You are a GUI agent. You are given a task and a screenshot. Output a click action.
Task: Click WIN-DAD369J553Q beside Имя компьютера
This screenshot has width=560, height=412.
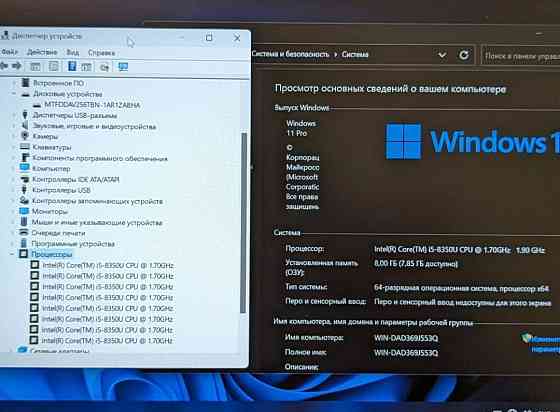(x=406, y=338)
